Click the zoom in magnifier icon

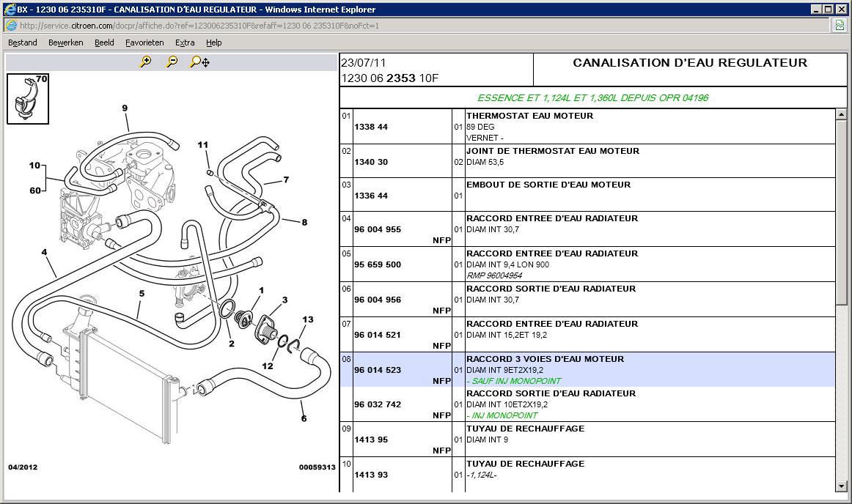(145, 62)
